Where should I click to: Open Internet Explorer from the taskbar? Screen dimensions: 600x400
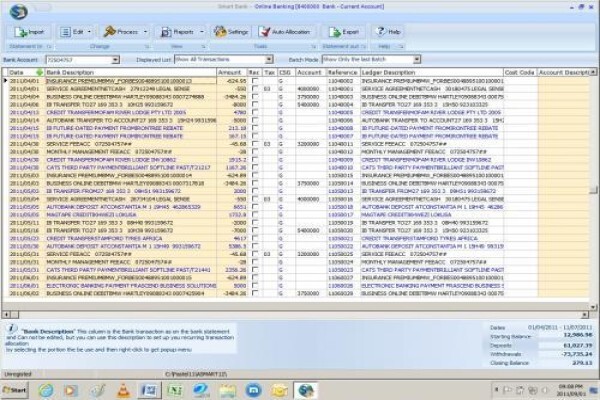46,390
